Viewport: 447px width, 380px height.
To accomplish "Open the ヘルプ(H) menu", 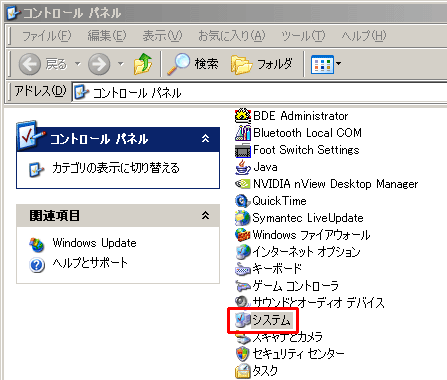I will (x=364, y=35).
